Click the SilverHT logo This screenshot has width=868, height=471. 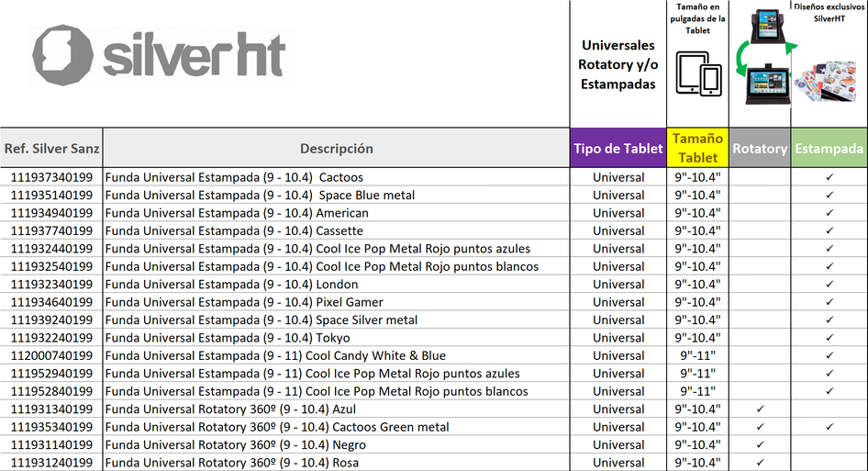pos(160,55)
